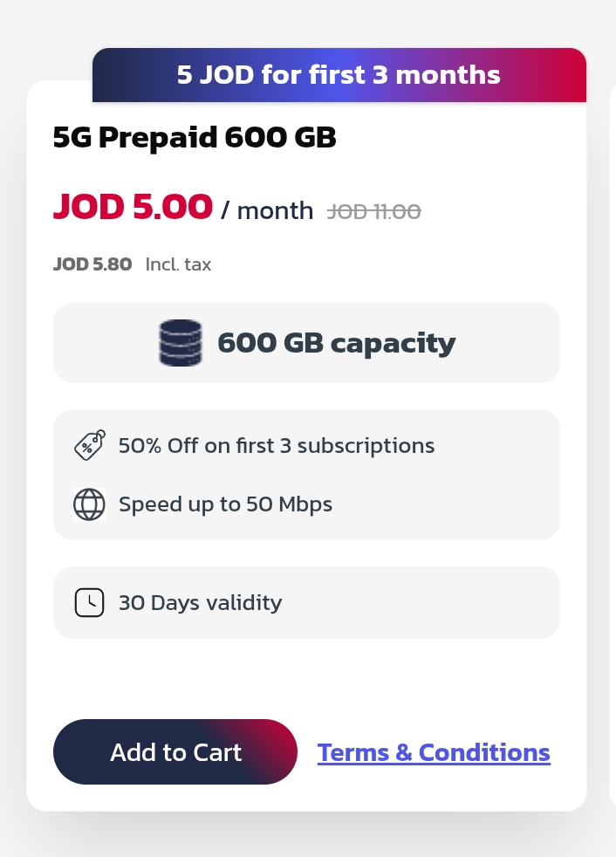This screenshot has height=857, width=616.
Task: Click the '5 JOD for first 3 months' banner
Action: [x=339, y=75]
